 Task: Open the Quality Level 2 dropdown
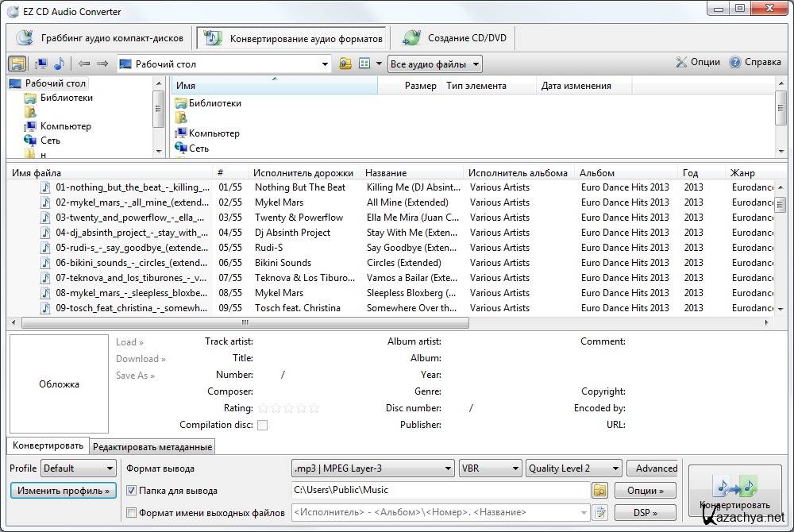point(572,468)
